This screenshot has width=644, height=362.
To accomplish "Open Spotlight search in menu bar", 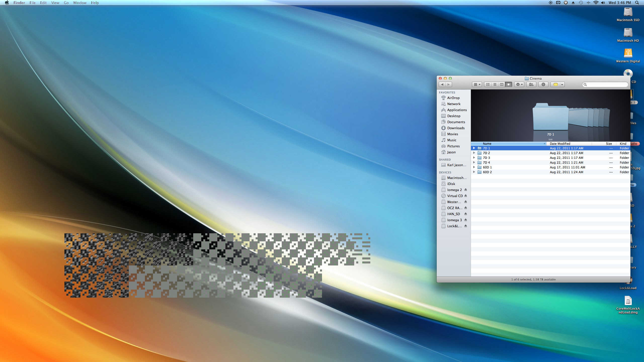I will [x=637, y=3].
